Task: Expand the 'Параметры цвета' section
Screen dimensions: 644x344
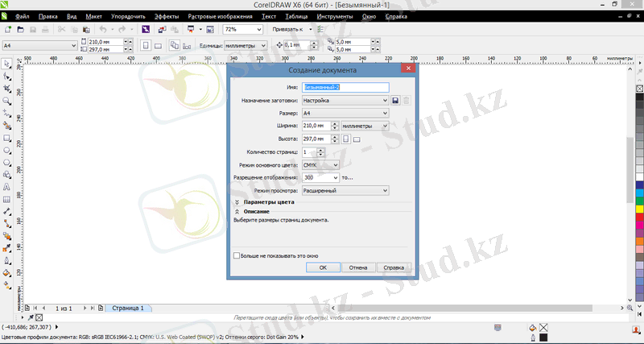Action: 237,202
